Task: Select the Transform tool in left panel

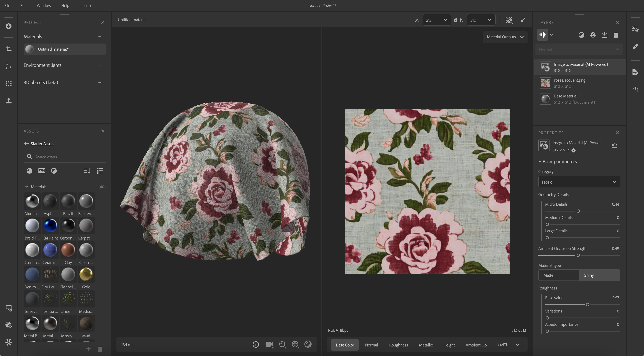Action: pos(9,83)
